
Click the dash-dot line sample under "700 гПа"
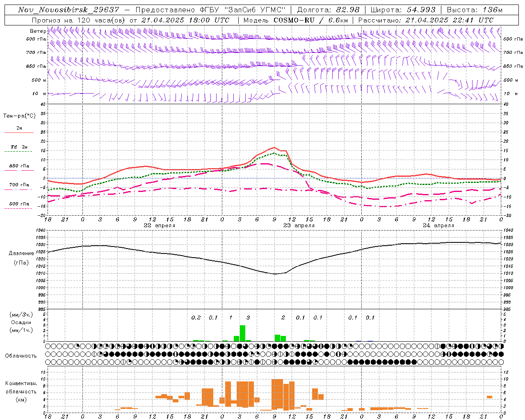(x=19, y=189)
